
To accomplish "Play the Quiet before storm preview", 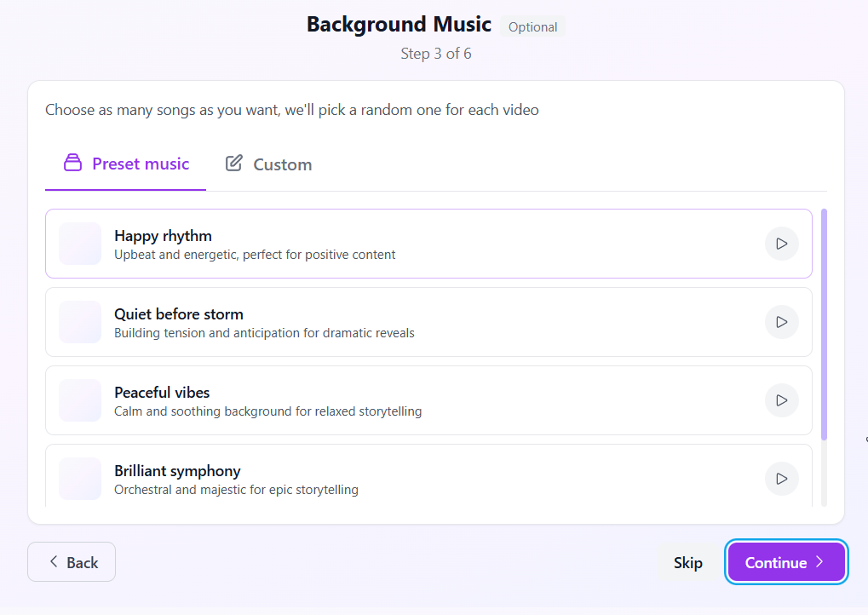I will (781, 322).
